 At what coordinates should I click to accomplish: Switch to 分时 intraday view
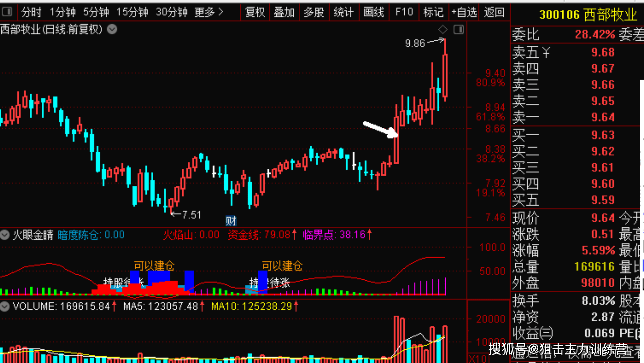coord(31,13)
